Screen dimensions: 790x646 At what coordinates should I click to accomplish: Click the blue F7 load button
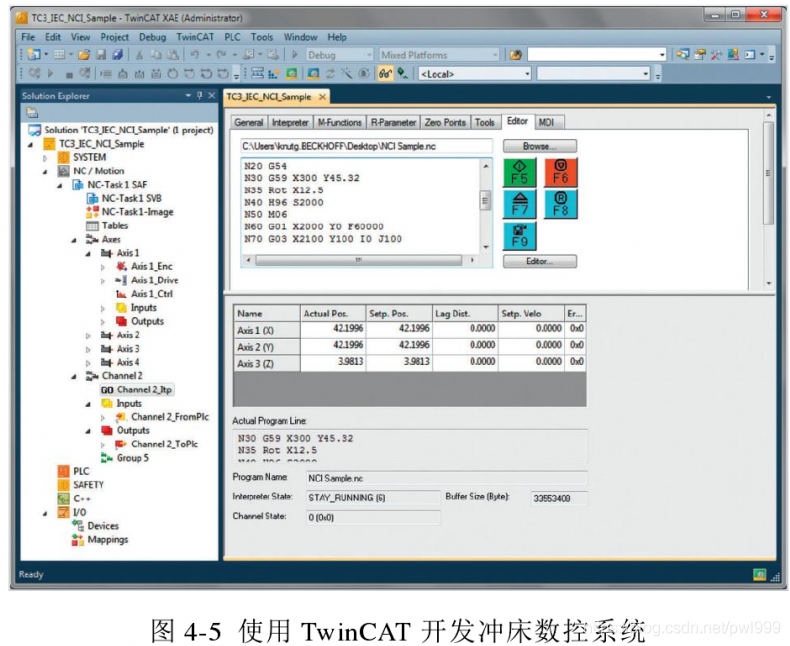coord(519,204)
